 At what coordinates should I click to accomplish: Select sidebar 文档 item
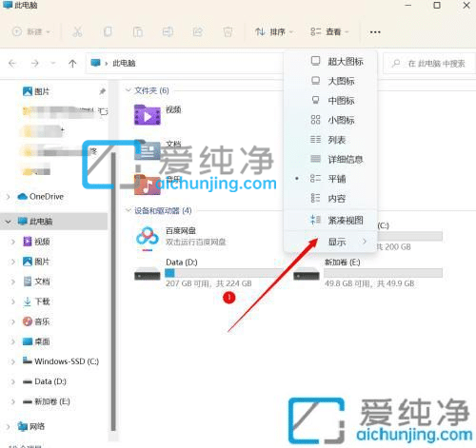[36, 282]
